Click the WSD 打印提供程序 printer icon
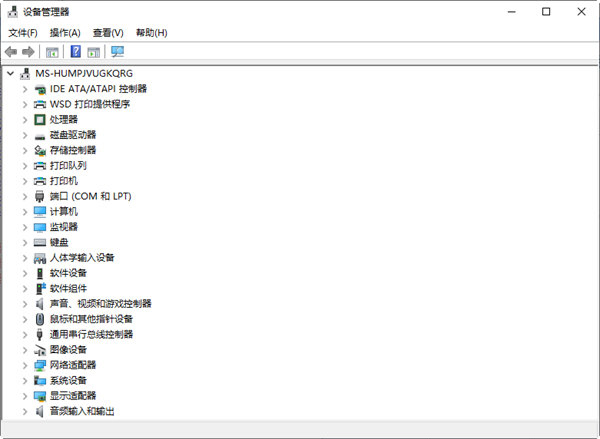Screen dimensions: 600x439 click(x=40, y=104)
